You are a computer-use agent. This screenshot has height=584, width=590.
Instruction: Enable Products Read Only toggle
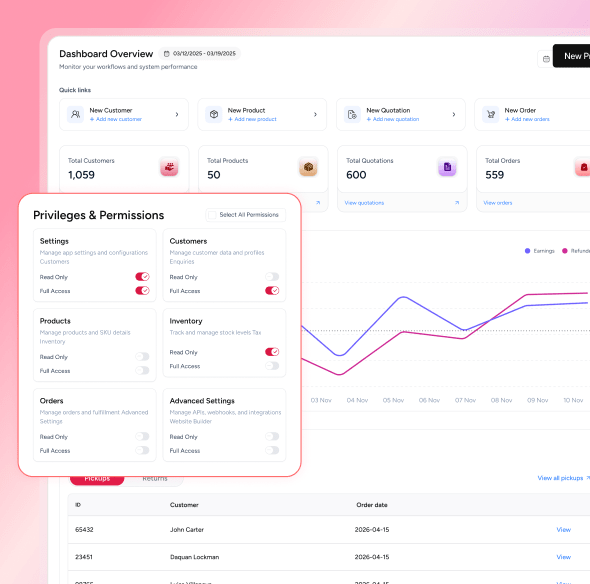point(142,357)
